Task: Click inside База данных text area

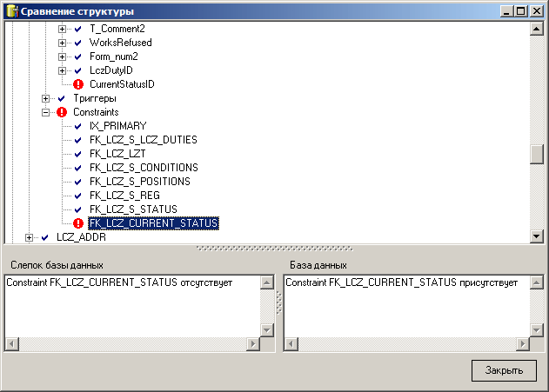Action: click(406, 306)
